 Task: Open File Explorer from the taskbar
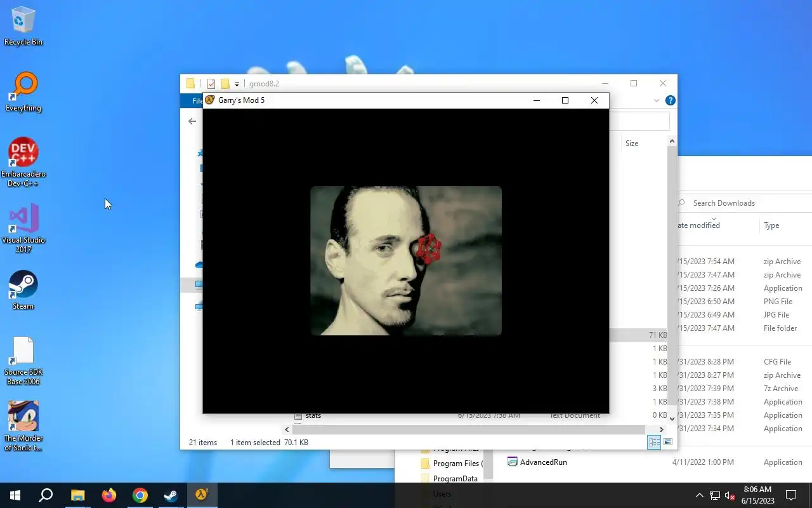pos(77,495)
